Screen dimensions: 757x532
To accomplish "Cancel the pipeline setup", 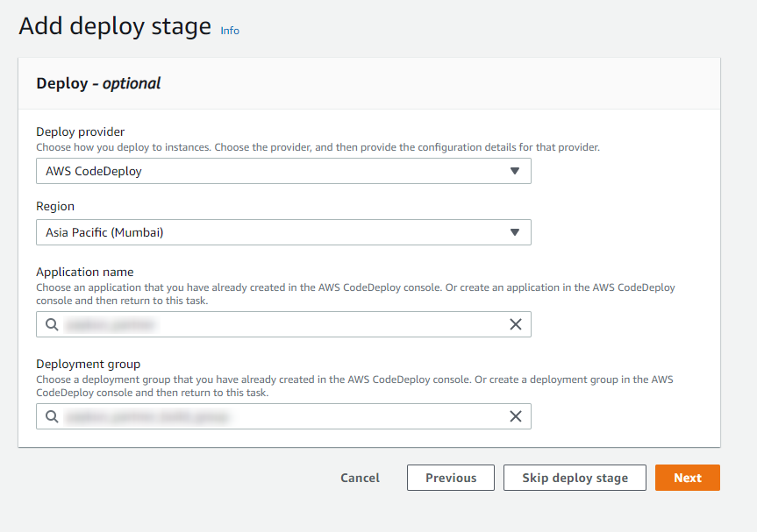I will 360,478.
